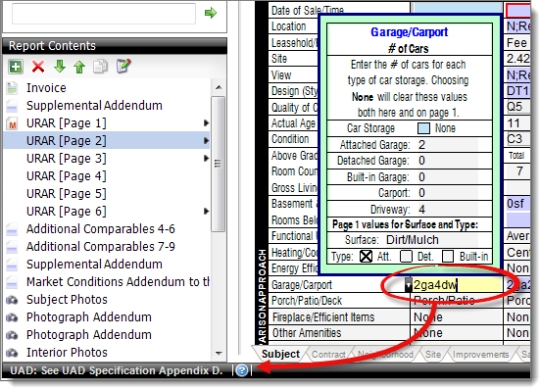The image size is (540, 388).
Task: Click the URAR Page 1 red M icon
Action: click(12, 123)
